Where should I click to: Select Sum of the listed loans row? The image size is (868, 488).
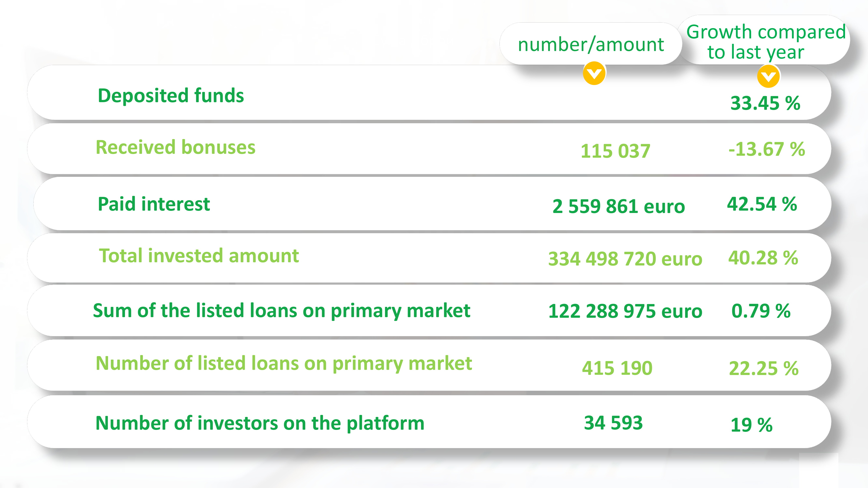429,311
